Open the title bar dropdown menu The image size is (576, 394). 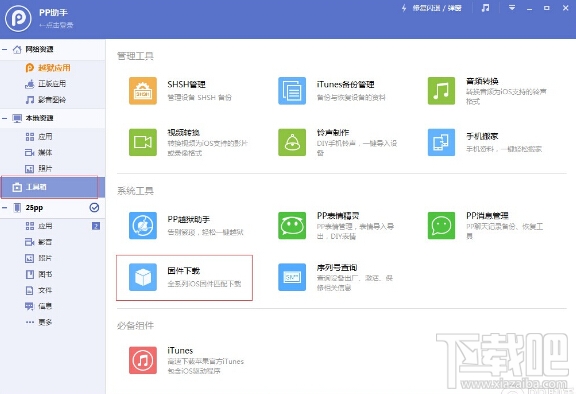512,8
